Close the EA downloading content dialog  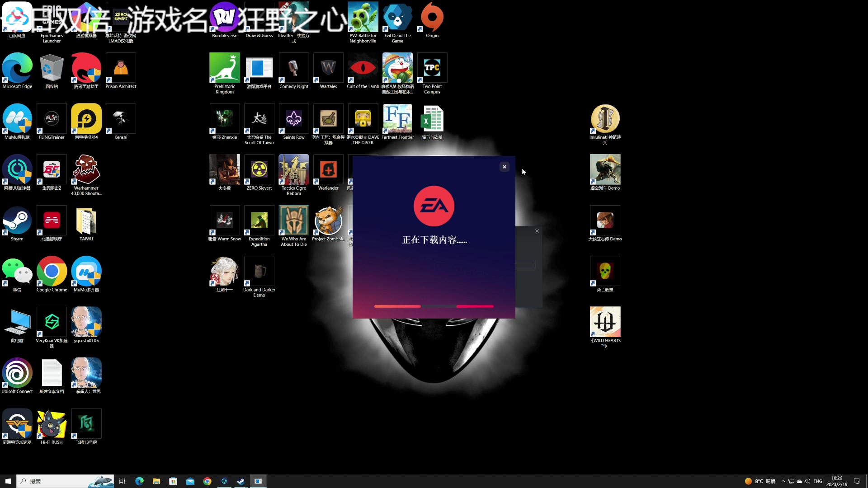505,167
